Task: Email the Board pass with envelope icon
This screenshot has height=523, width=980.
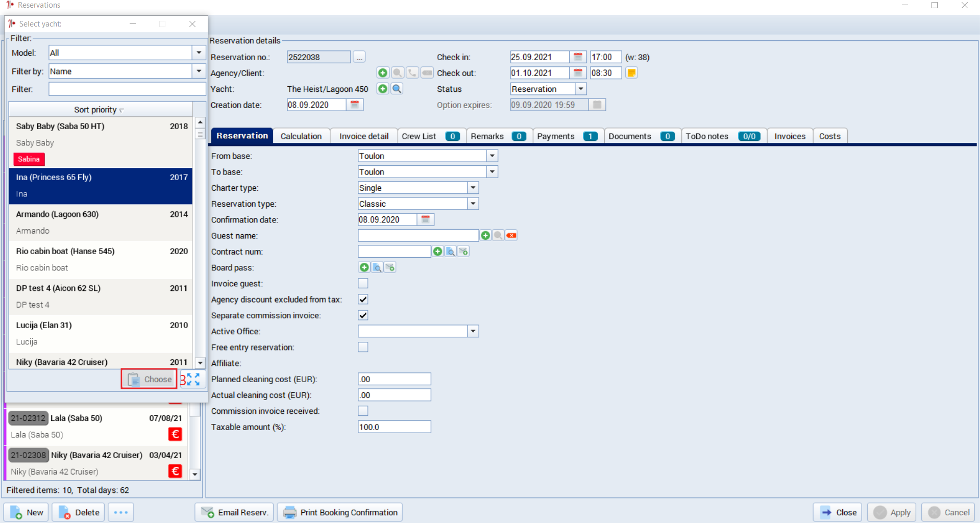Action: [x=390, y=267]
